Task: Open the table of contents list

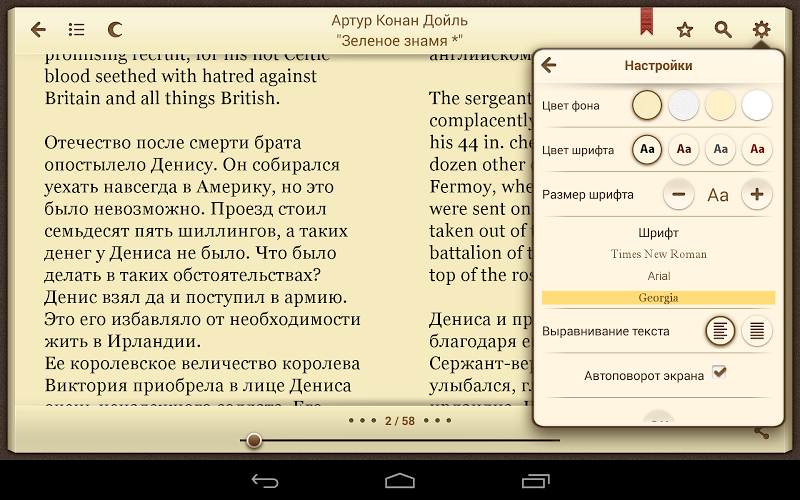Action: (x=77, y=30)
